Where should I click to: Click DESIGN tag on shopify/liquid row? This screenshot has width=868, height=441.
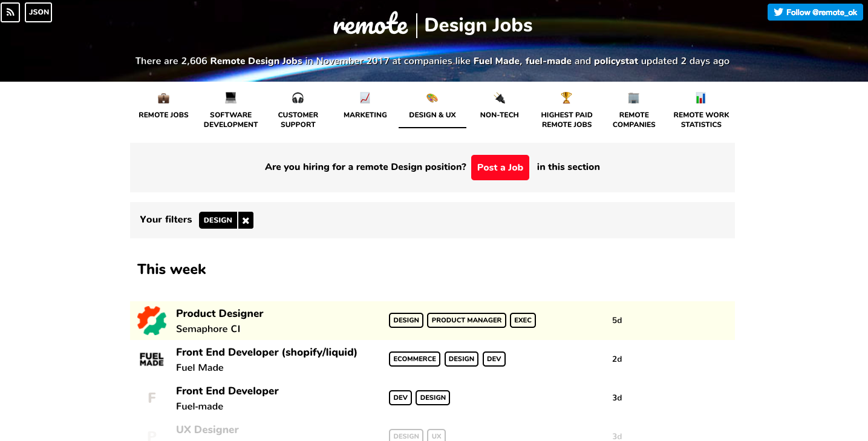(462, 359)
